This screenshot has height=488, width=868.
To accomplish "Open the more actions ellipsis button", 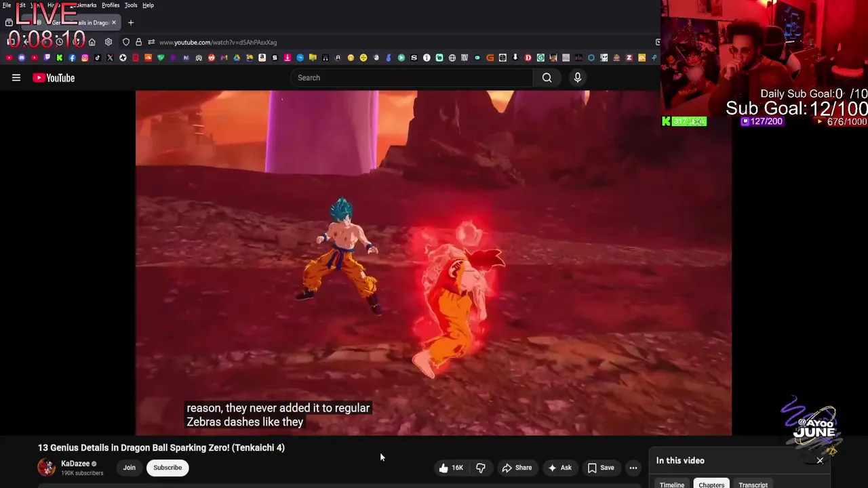I will 633,468.
